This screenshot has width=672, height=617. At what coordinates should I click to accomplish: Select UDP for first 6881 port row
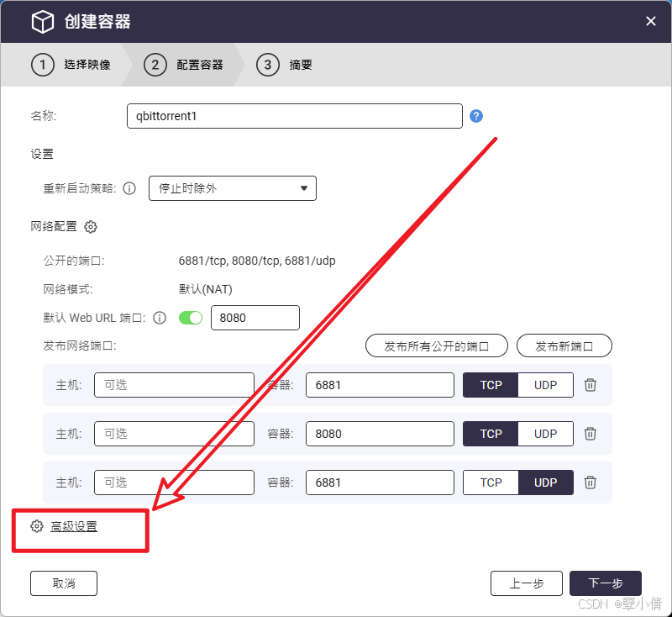click(545, 385)
